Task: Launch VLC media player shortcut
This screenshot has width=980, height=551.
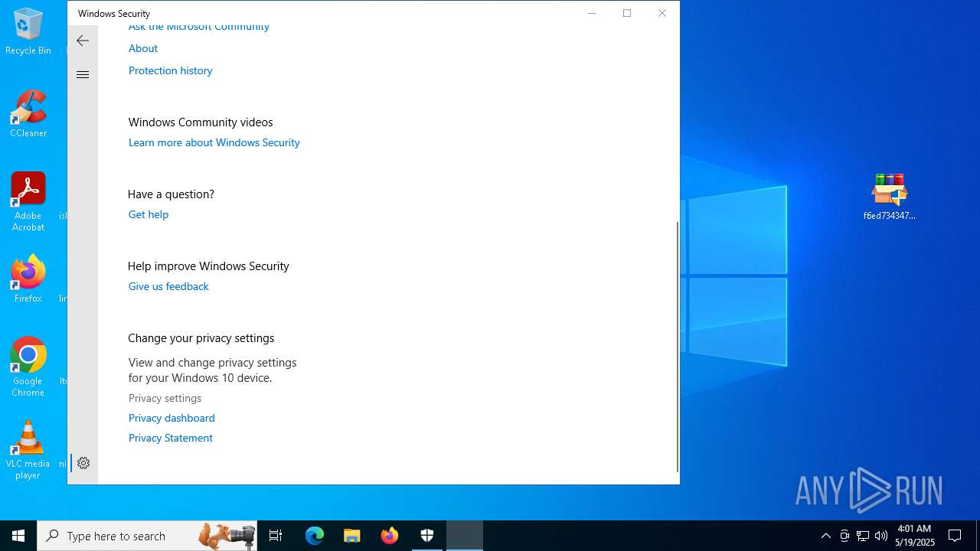Action: point(28,450)
